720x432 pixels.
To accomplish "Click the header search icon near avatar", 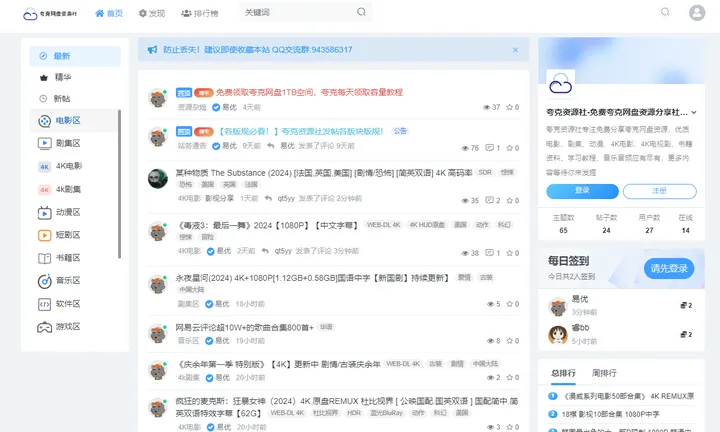I will click(665, 12).
